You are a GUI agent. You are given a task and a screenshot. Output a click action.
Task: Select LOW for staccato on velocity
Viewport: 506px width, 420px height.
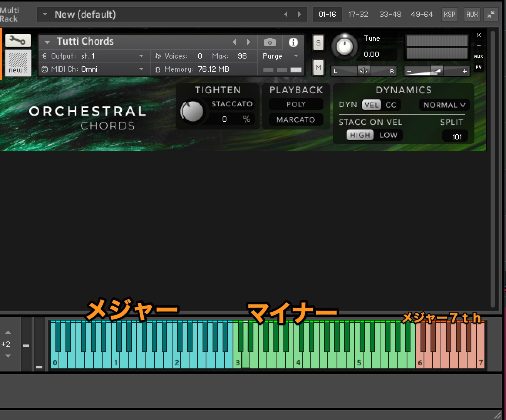(x=388, y=135)
